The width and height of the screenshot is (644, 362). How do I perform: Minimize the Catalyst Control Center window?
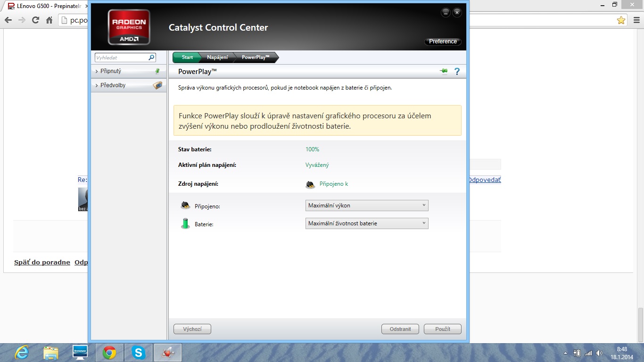(x=446, y=13)
